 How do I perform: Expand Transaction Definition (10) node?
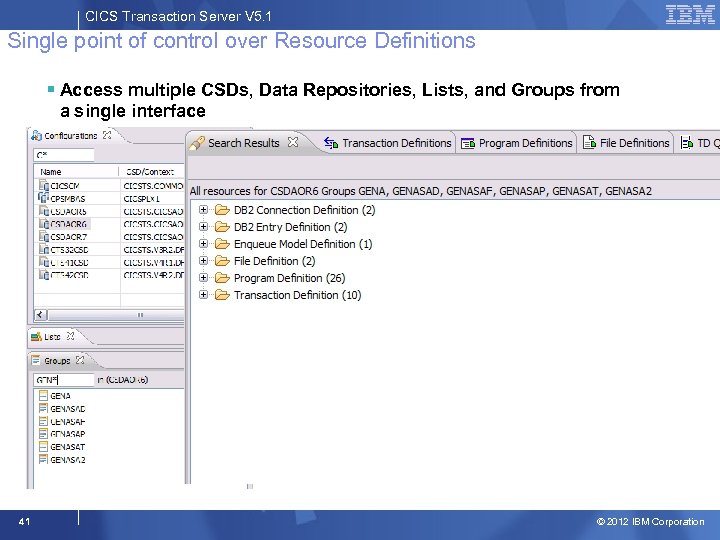coord(203,295)
